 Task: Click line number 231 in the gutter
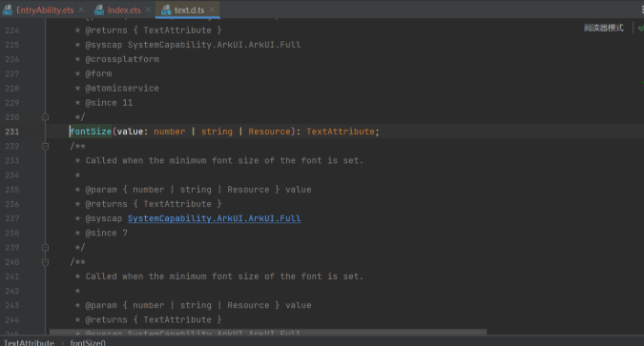[11, 132]
